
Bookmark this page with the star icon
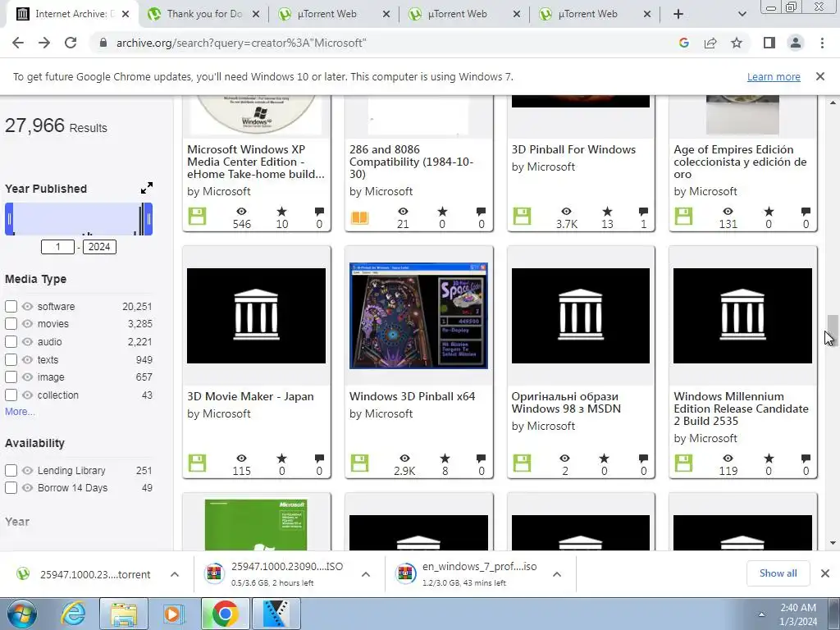737,43
